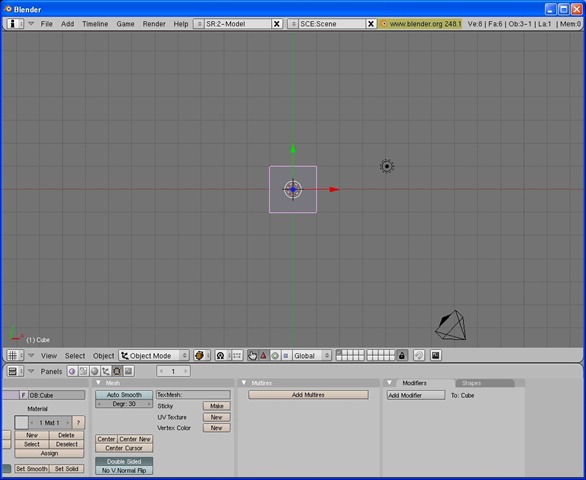Switch to Logic context panel icon

[72, 371]
